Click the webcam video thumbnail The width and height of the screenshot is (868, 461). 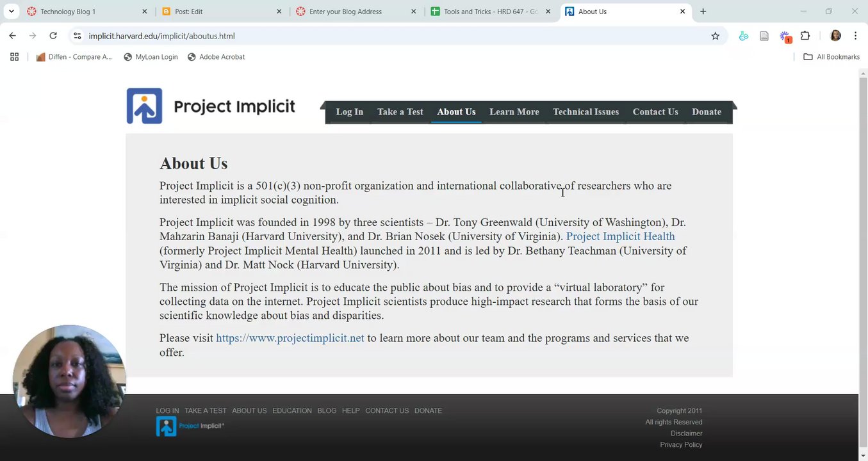(x=69, y=381)
